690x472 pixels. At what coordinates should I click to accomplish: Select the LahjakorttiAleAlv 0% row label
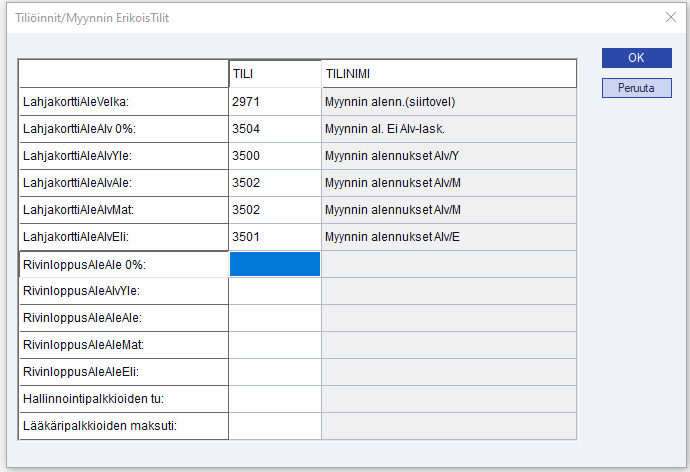123,128
